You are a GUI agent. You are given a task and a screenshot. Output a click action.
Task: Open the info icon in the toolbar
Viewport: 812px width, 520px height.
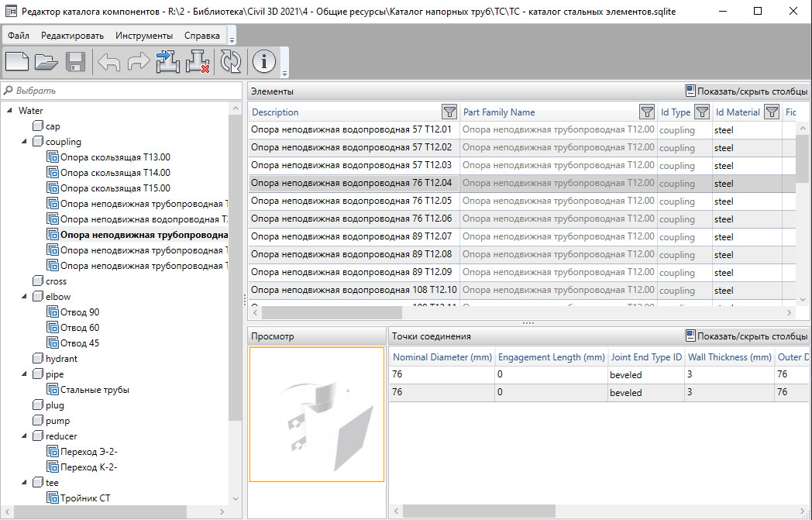[x=264, y=62]
